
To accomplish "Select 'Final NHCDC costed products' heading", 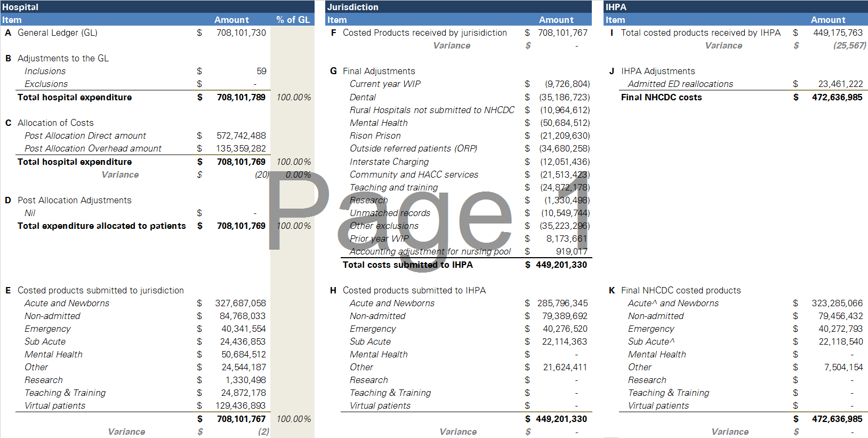I will tap(681, 290).
